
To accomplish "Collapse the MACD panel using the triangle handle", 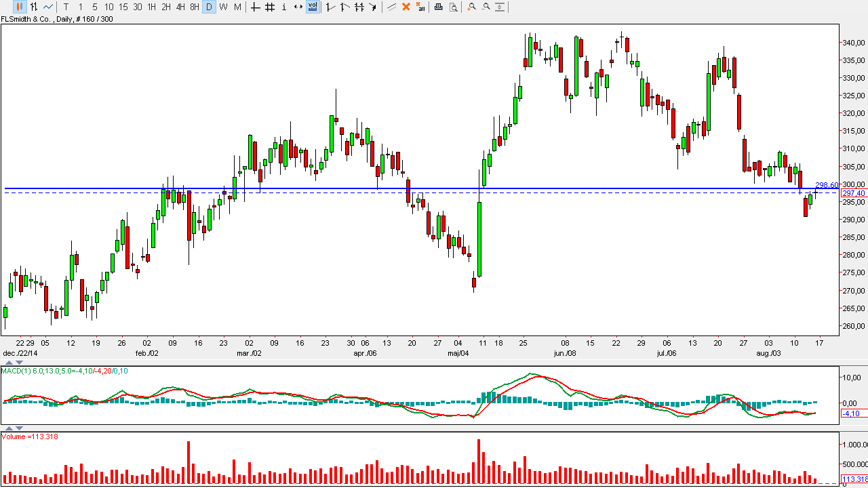I will 10,363.
